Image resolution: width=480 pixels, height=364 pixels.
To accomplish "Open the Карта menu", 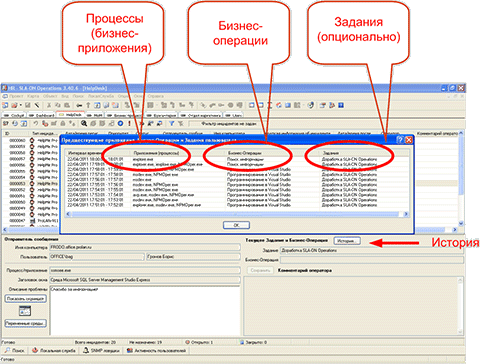I will (x=33, y=96).
